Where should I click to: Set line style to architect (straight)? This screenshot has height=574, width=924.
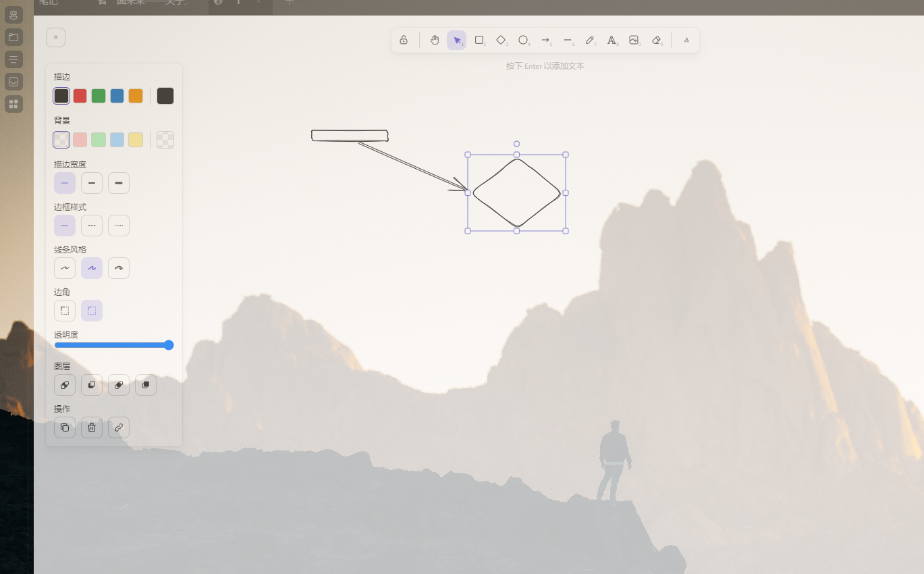click(65, 268)
